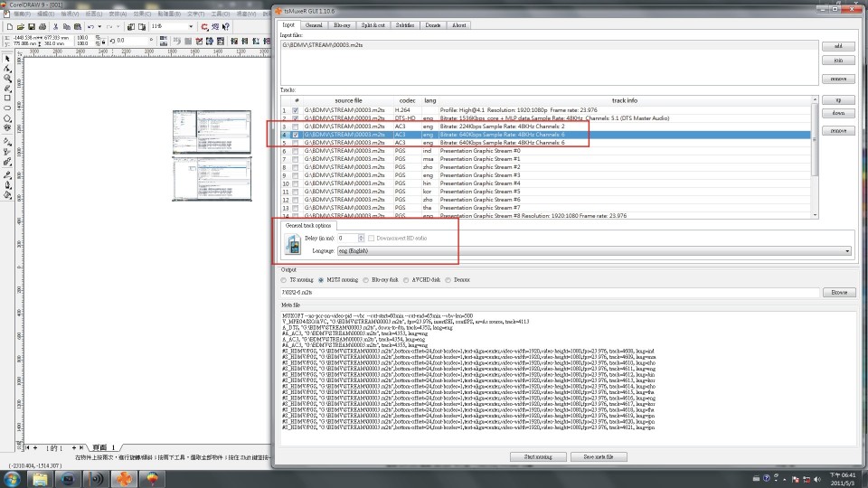Screen dimensions: 868x488
Task: Open the Subtitles tab in tsMuxeR
Action: coord(406,25)
